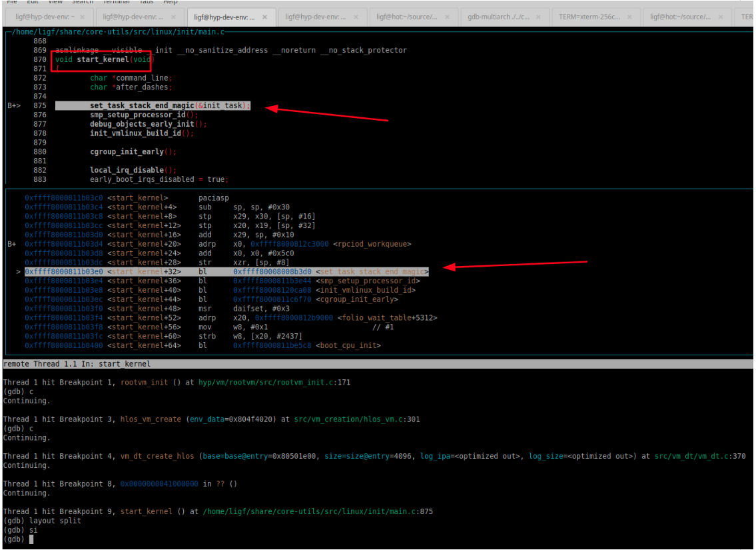Click the source file path main.c title

click(x=118, y=32)
